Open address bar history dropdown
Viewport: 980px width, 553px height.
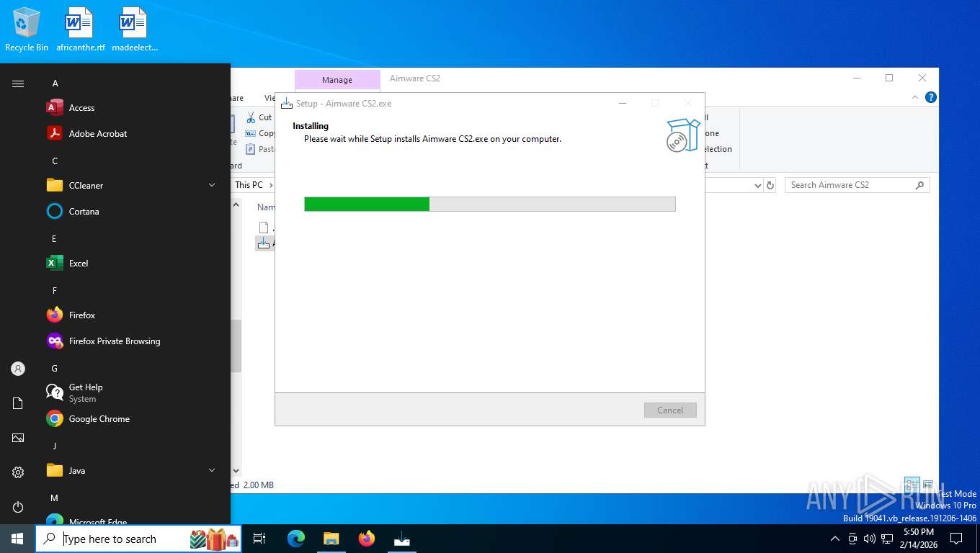[757, 185]
